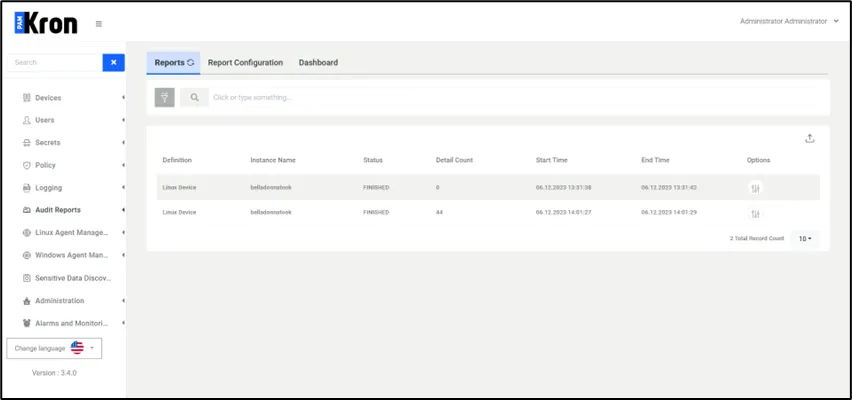The height and width of the screenshot is (400, 852).
Task: Open the Change language dropdown
Action: 54,348
